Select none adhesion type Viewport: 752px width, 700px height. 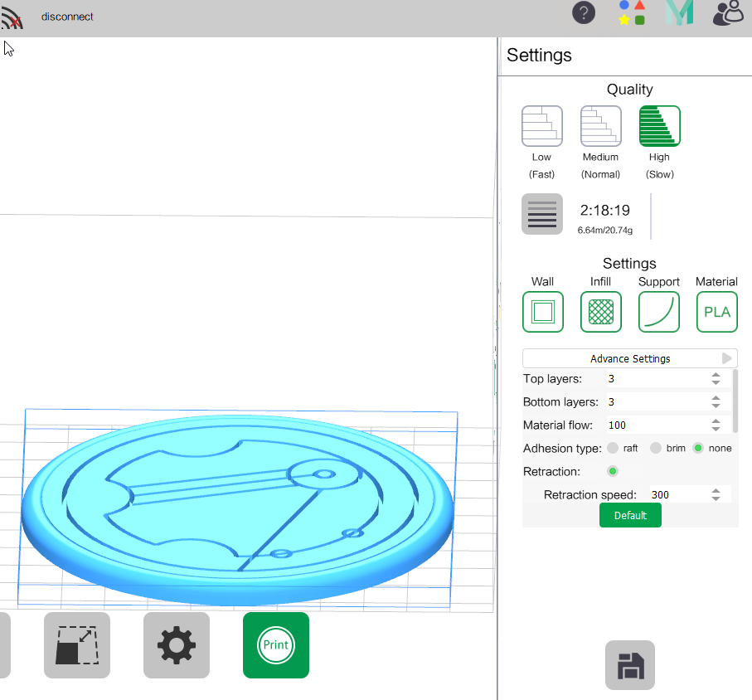tap(698, 448)
